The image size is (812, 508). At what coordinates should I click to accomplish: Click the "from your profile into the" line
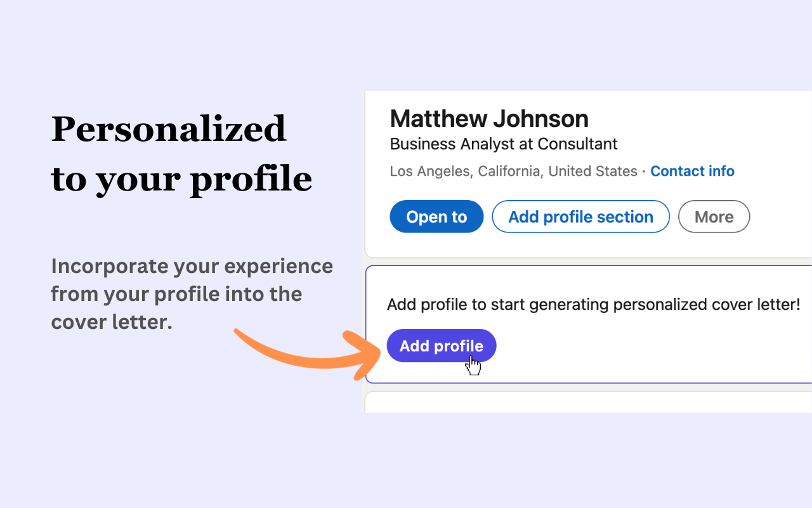point(176,294)
